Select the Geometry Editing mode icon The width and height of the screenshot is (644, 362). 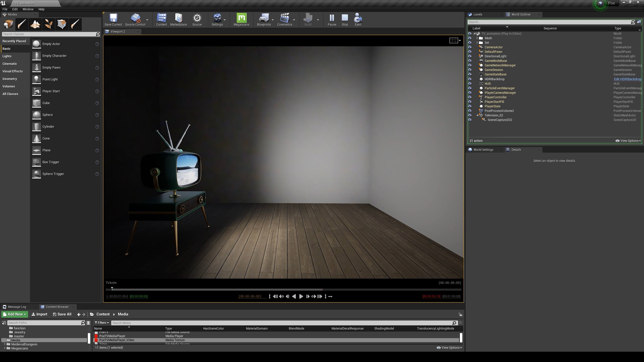(x=62, y=24)
